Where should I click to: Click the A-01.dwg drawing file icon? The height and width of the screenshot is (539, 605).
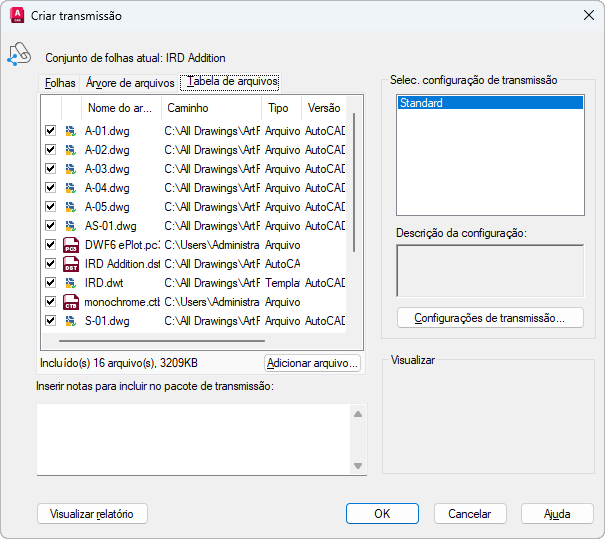[70, 131]
